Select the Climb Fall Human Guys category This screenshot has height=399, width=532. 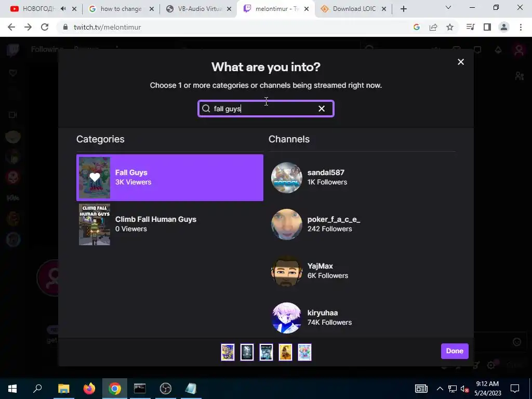point(170,224)
